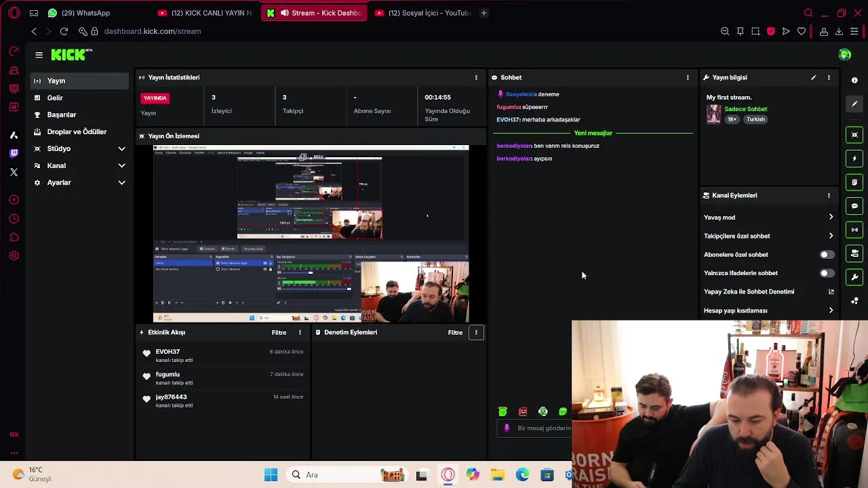Open Etkinlik Akışı three-dot menu
This screenshot has width=868, height=488.
point(300,332)
